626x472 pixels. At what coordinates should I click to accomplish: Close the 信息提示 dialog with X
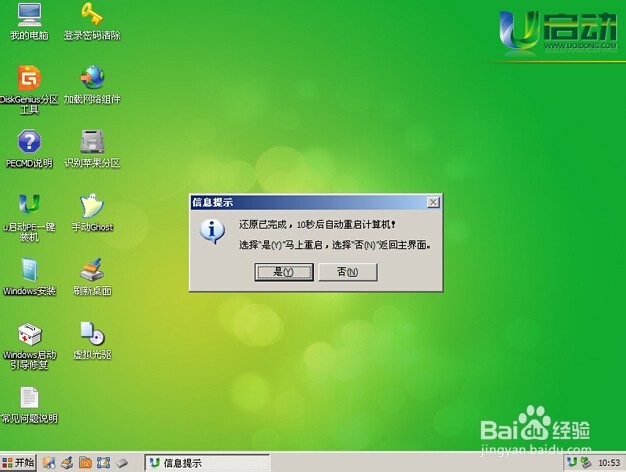click(x=433, y=202)
